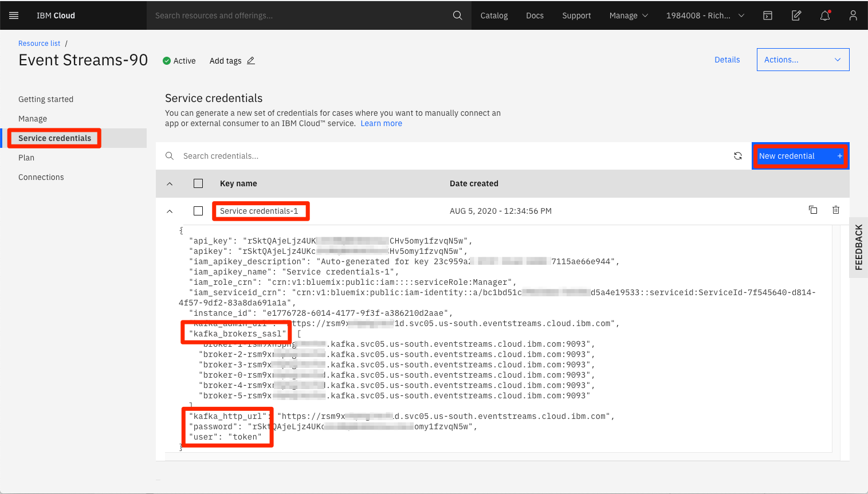Screen dimensions: 868x494
Task: Click the "api_key" line in the JSON
Action: tap(331, 241)
